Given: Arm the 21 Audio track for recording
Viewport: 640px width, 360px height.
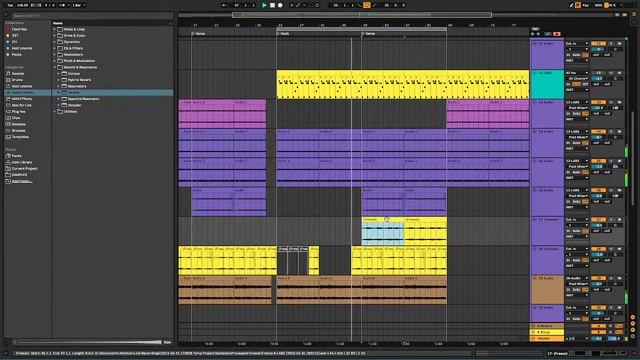Looking at the screenshot, I should (620, 43).
